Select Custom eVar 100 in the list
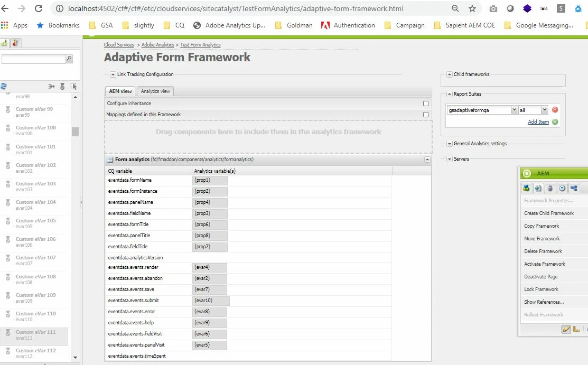 pyautogui.click(x=34, y=130)
